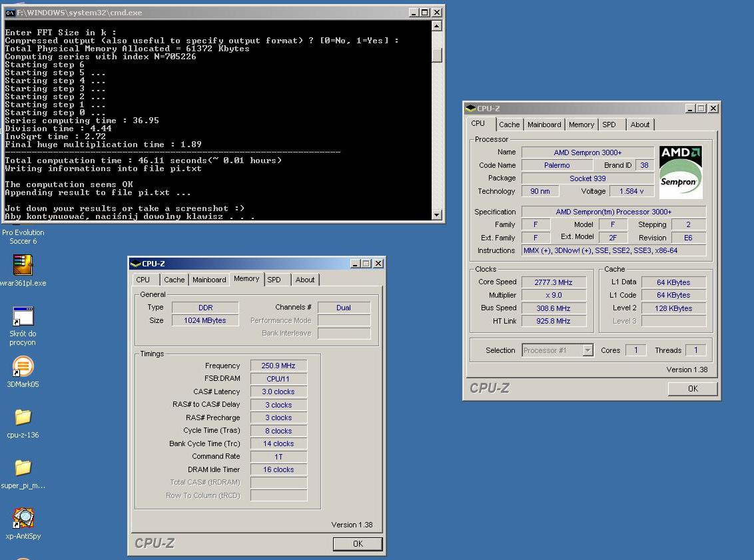
Task: Click the memory Type value DDR
Action: click(x=205, y=308)
